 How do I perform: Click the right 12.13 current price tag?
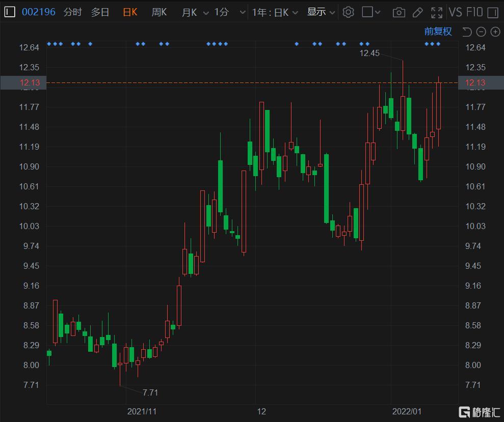click(481, 82)
